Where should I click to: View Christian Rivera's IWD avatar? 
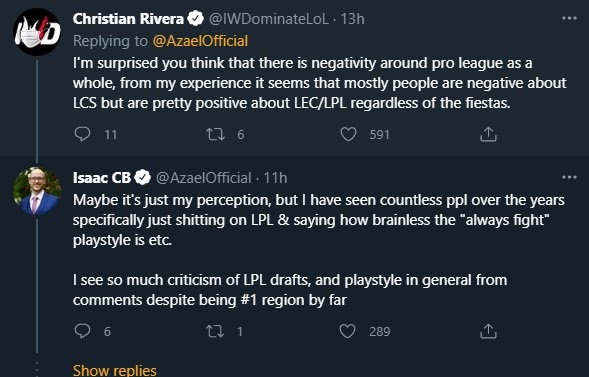[37, 32]
